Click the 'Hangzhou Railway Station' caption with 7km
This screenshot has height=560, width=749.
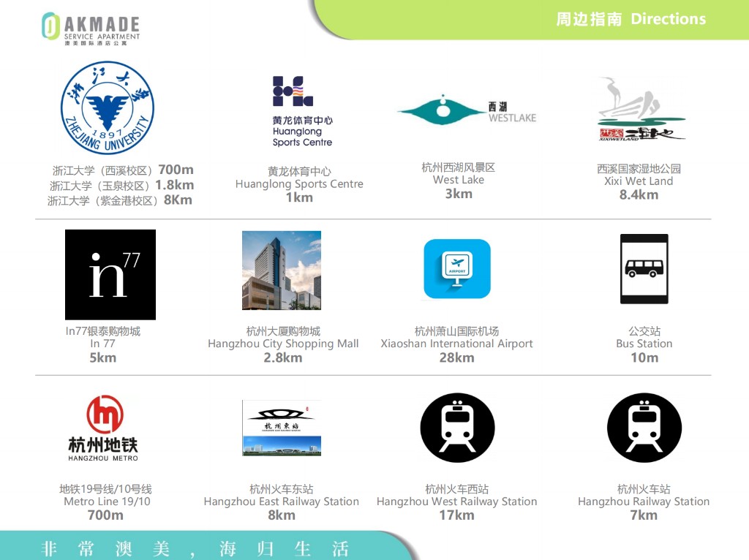[x=644, y=502]
